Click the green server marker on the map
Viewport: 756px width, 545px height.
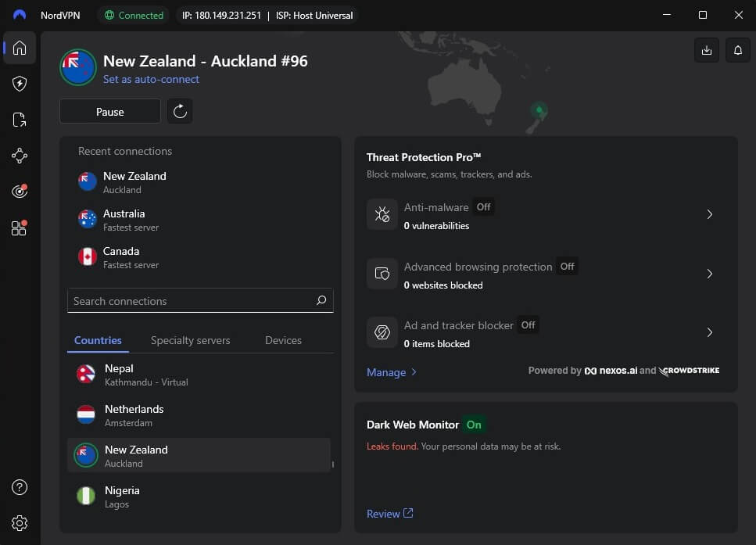point(539,110)
